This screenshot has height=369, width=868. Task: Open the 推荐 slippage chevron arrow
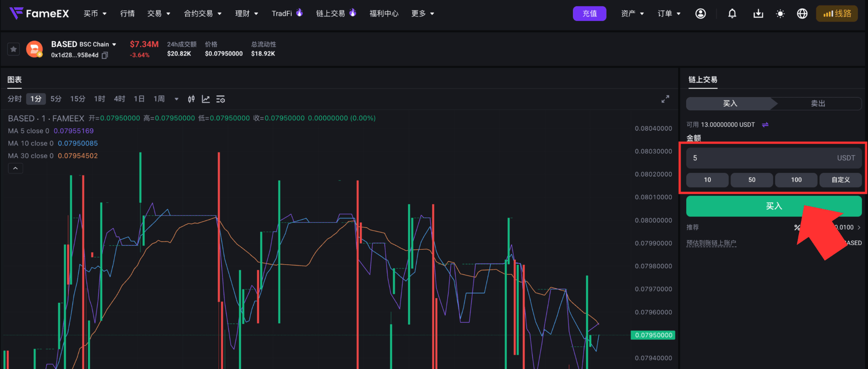point(859,227)
